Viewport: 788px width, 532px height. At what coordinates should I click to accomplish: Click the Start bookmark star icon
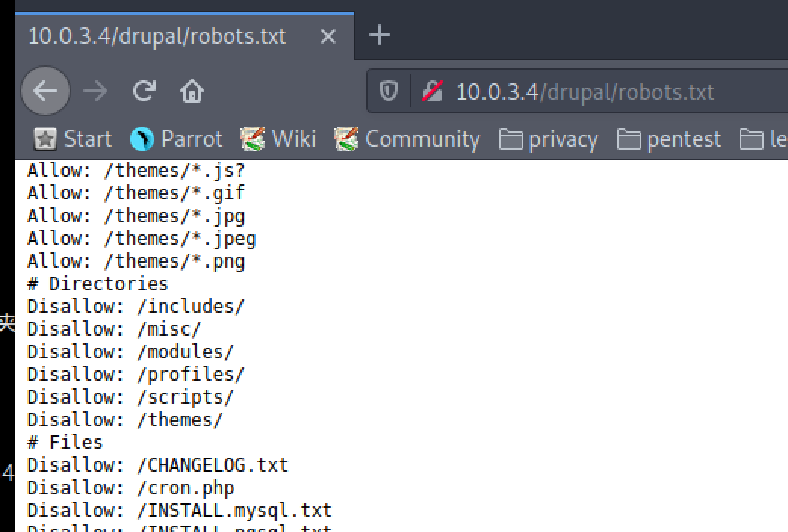(x=45, y=139)
